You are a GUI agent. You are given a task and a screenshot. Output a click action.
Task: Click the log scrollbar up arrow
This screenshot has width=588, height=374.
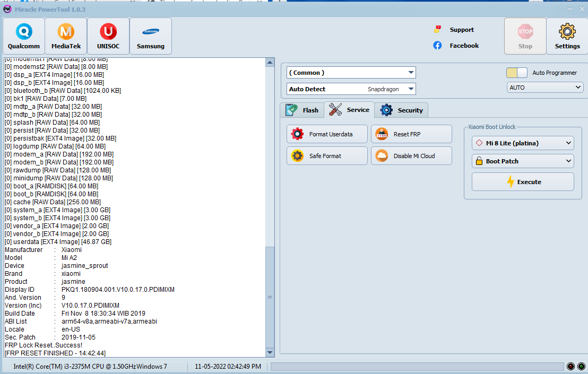click(x=270, y=63)
